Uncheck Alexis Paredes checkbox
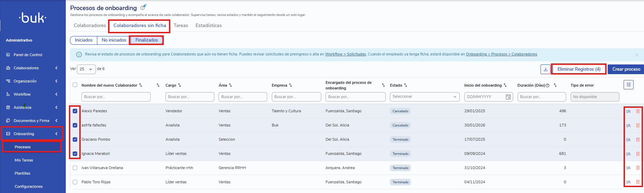The width and height of the screenshot is (644, 193). coord(75,111)
